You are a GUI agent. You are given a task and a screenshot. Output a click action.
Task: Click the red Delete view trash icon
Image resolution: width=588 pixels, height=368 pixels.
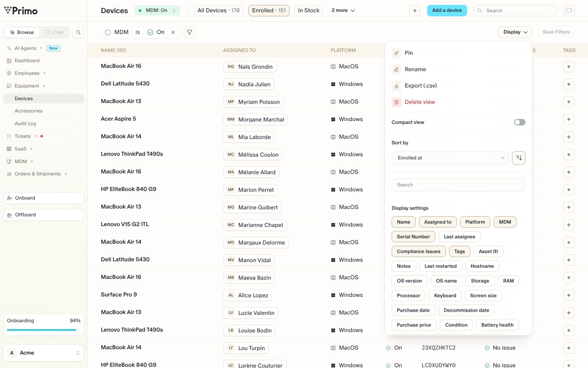pos(396,102)
